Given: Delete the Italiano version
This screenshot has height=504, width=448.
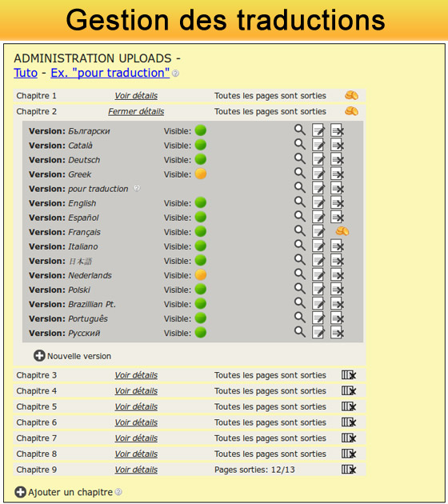Looking at the screenshot, I should (337, 246).
